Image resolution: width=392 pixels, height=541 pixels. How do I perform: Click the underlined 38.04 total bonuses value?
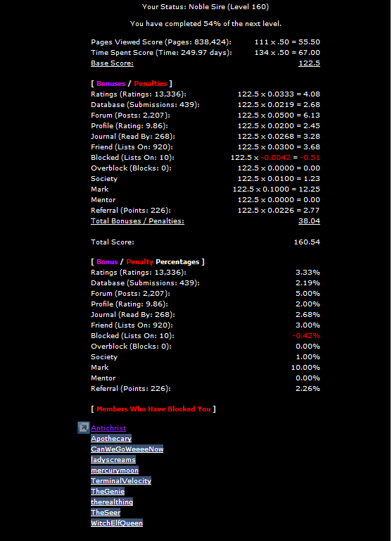[309, 220]
